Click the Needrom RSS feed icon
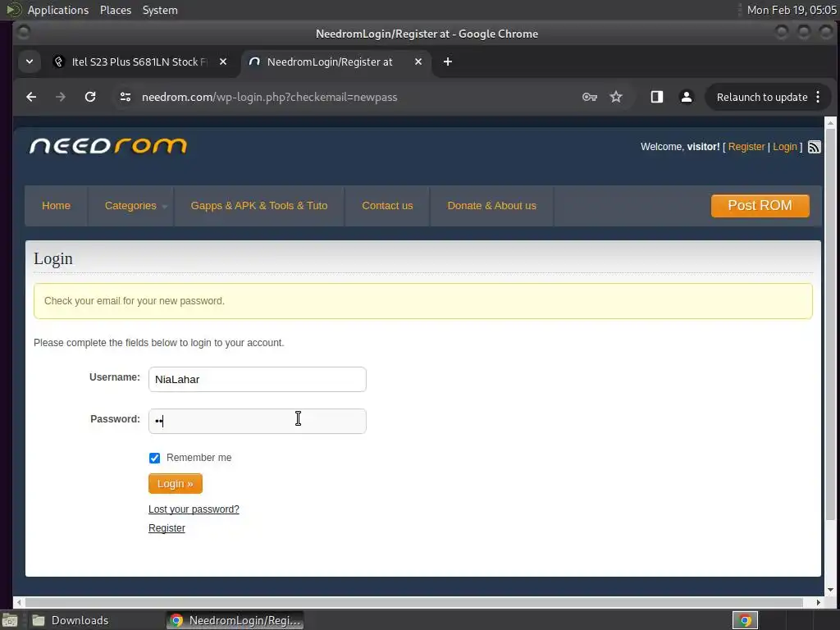 pyautogui.click(x=815, y=147)
